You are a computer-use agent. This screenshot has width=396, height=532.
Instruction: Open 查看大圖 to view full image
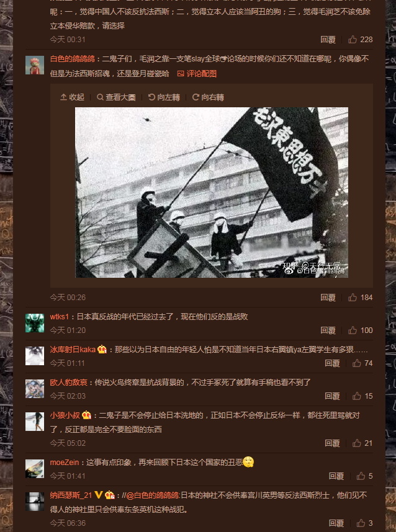pyautogui.click(x=116, y=97)
